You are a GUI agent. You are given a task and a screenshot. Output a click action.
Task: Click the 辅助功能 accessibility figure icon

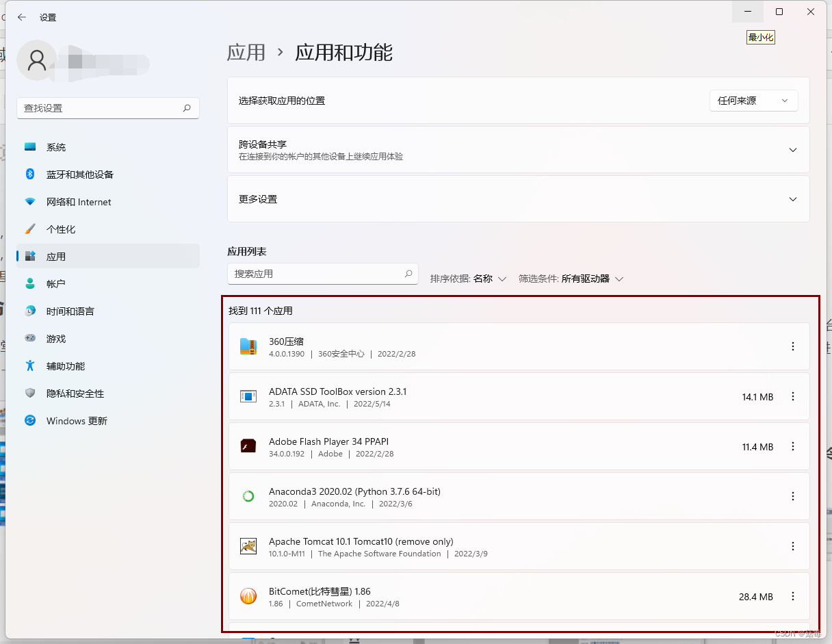(30, 365)
